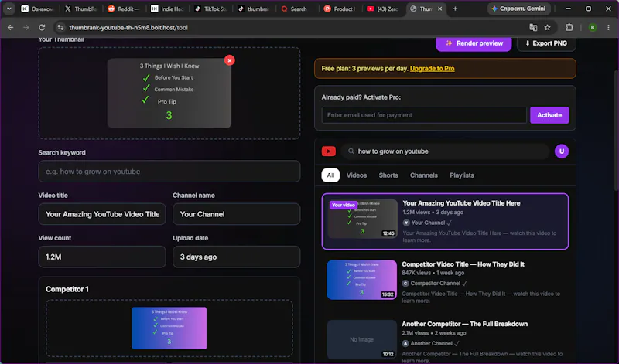This screenshot has height=364, width=619.
Task: Click the No image placeholder thumbnail
Action: pos(361,339)
